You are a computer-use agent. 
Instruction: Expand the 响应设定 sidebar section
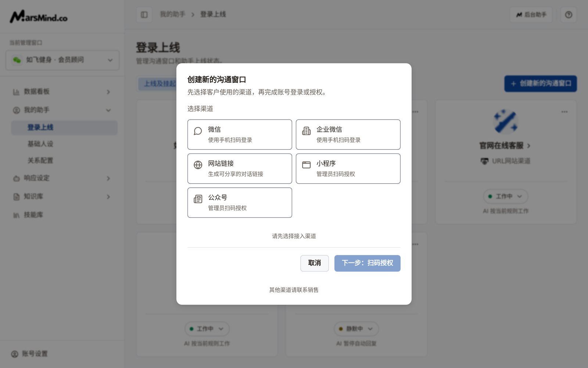pos(108,178)
